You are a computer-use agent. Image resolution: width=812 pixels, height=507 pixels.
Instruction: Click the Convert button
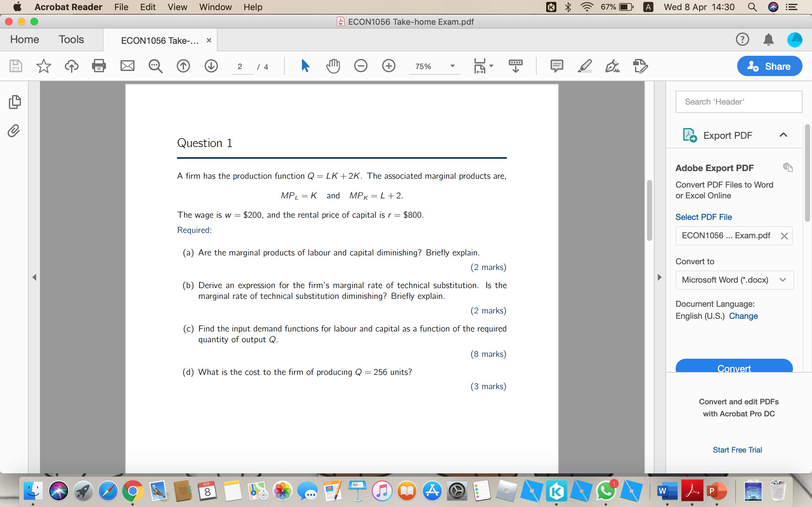coord(734,368)
